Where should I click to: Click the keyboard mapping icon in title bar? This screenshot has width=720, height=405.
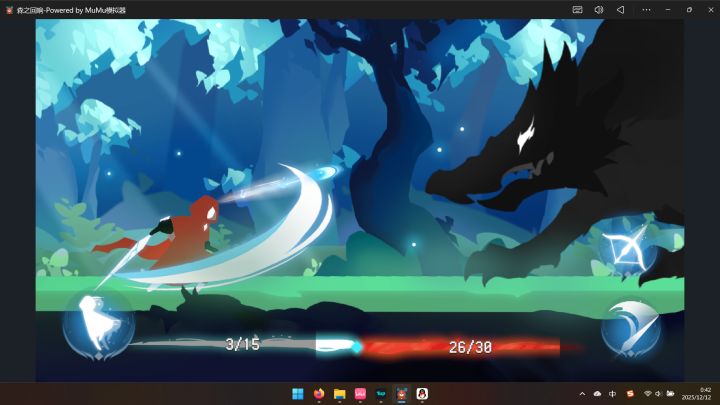point(577,10)
